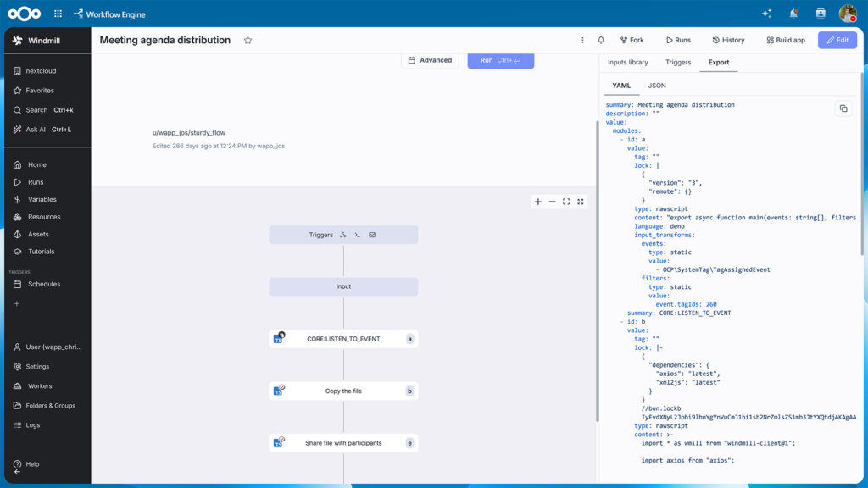The height and width of the screenshot is (488, 868).
Task: Select the Triggers node in graph
Action: [343, 235]
